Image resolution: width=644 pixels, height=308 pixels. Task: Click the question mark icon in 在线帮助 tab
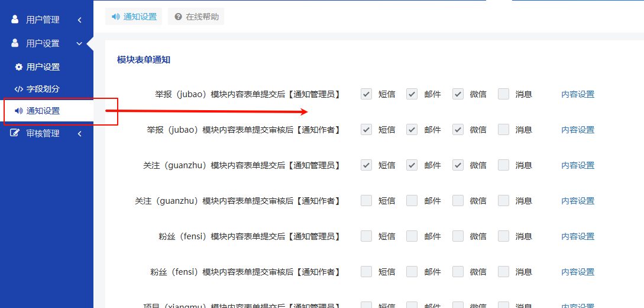pos(178,17)
